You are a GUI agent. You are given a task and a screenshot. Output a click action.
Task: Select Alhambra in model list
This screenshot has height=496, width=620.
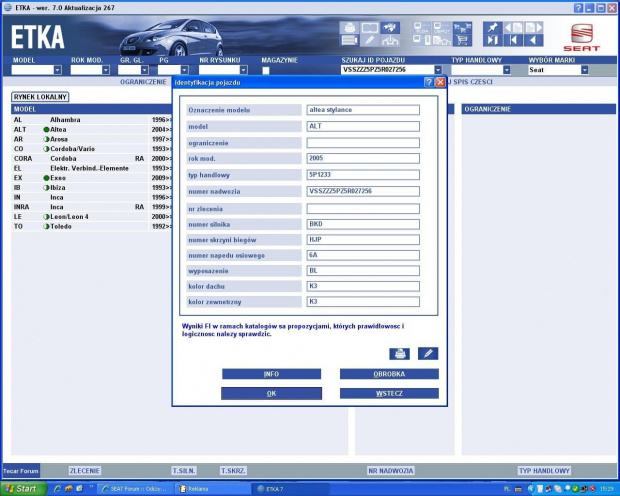[x=91, y=119]
